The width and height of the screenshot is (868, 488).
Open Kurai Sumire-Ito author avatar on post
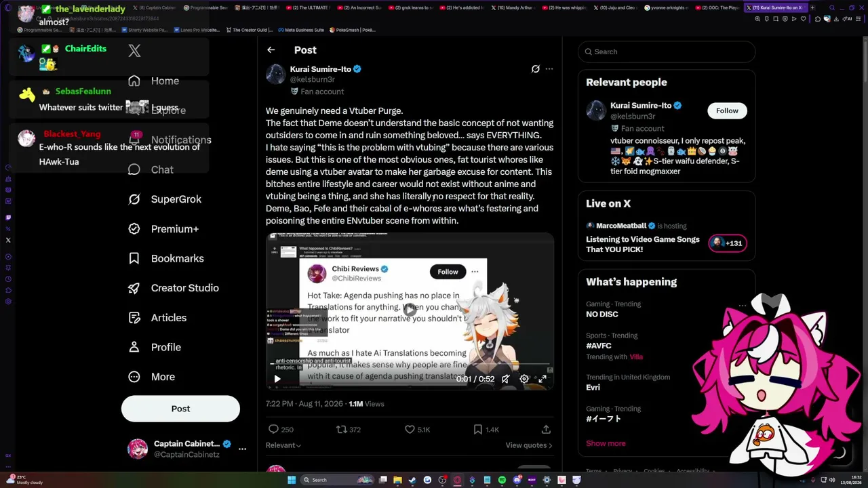tap(275, 74)
